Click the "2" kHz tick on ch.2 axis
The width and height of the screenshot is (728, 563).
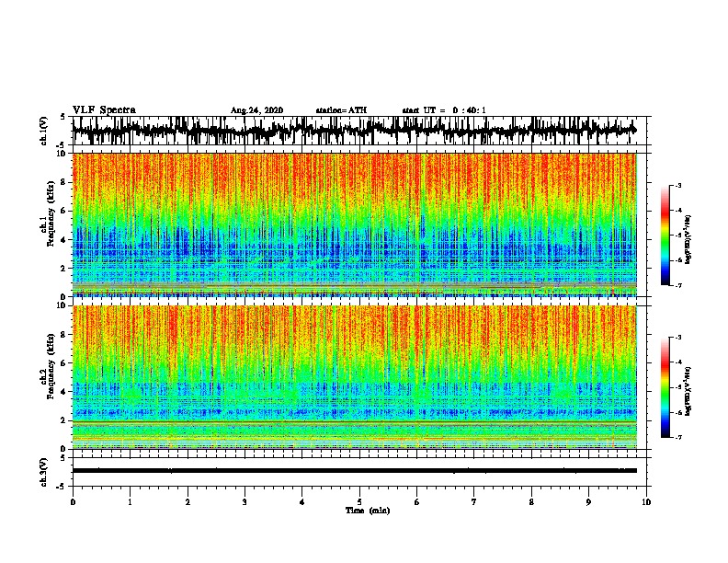[x=63, y=420]
